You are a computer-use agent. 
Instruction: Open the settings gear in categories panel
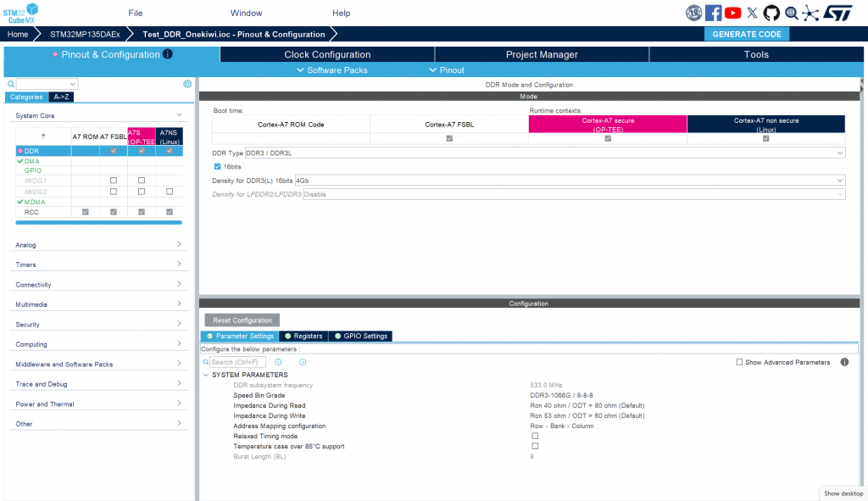187,84
